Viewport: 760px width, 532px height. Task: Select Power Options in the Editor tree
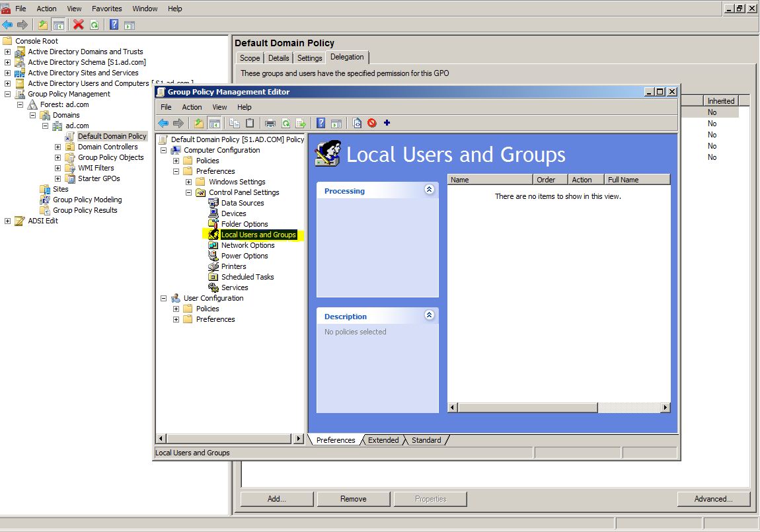coord(245,256)
